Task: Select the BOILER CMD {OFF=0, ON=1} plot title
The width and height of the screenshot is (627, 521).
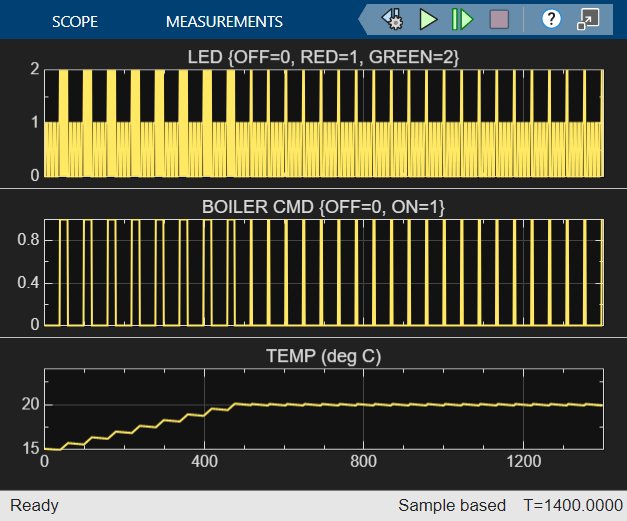Action: pyautogui.click(x=323, y=207)
